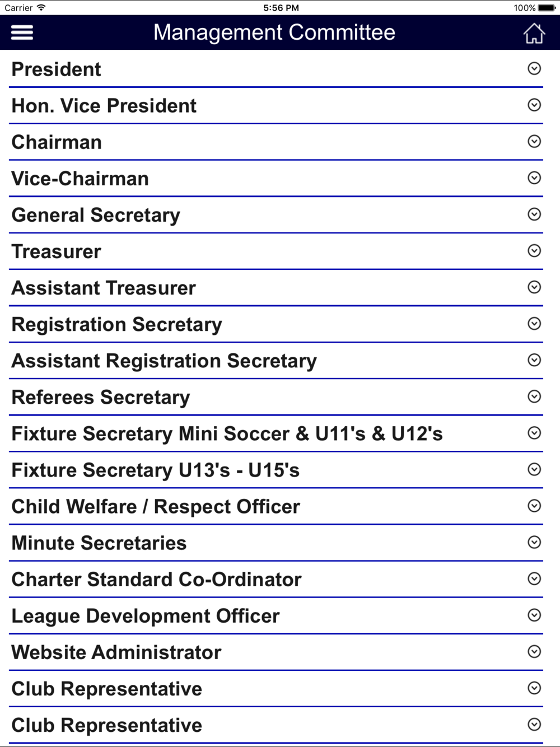Expand the President row chevron
Screen dimensions: 560x747
tap(534, 68)
